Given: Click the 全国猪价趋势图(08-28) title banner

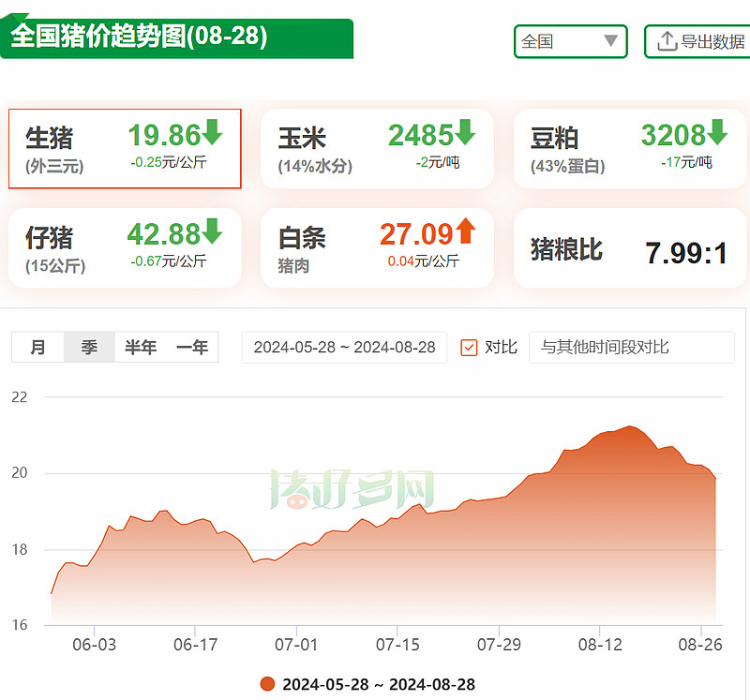Looking at the screenshot, I should [x=176, y=37].
